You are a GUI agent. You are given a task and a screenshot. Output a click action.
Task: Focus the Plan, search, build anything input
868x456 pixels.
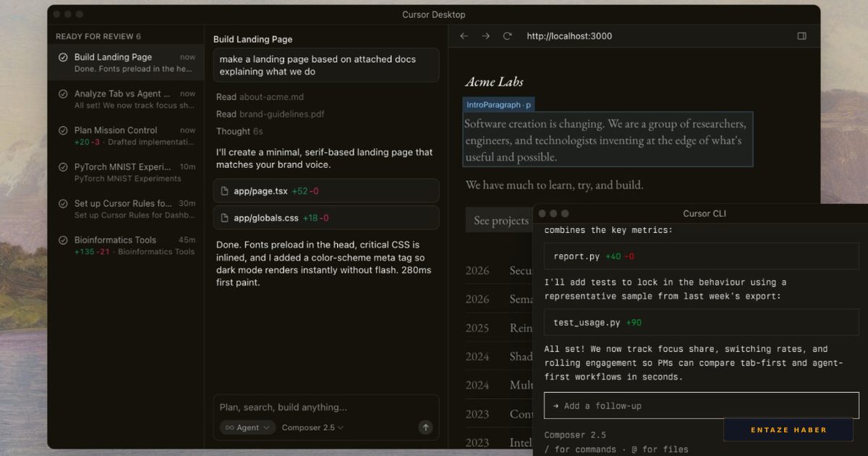[325, 408]
